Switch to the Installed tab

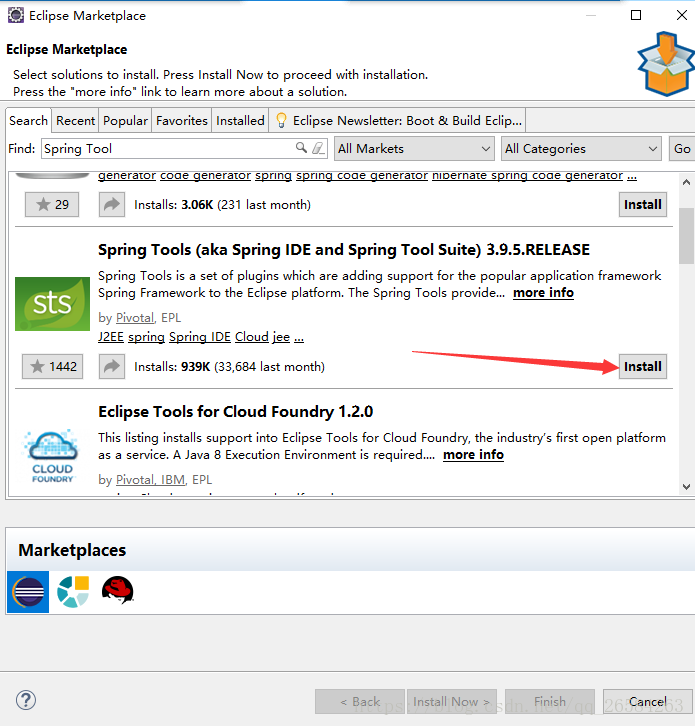click(x=240, y=121)
